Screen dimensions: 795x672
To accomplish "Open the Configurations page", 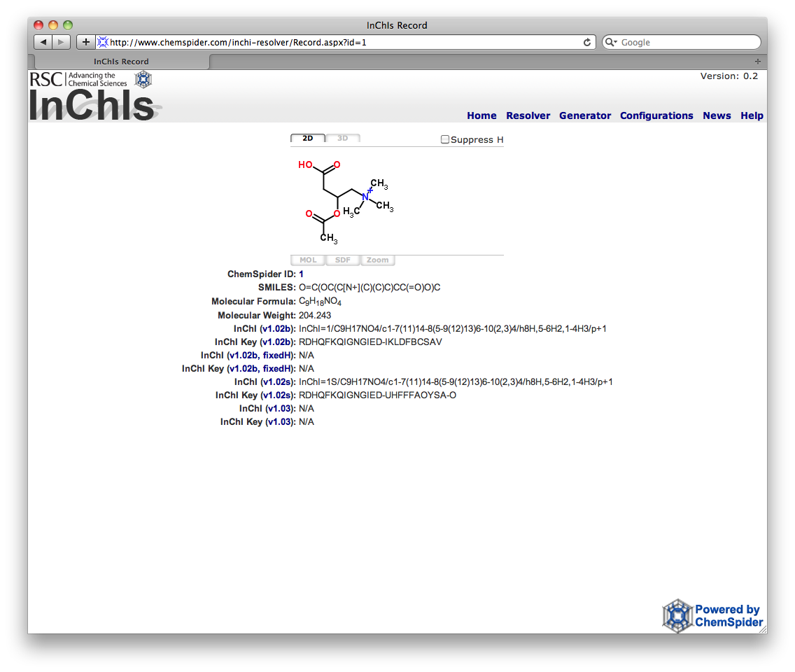I will pos(656,115).
